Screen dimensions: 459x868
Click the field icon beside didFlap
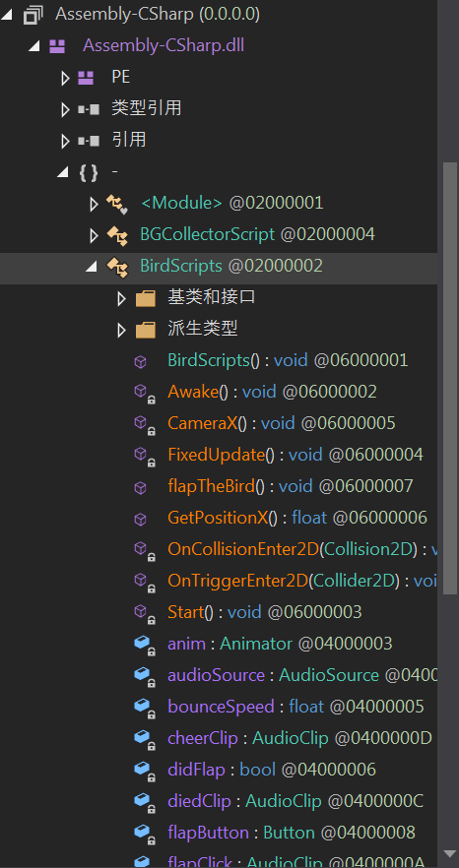(144, 772)
